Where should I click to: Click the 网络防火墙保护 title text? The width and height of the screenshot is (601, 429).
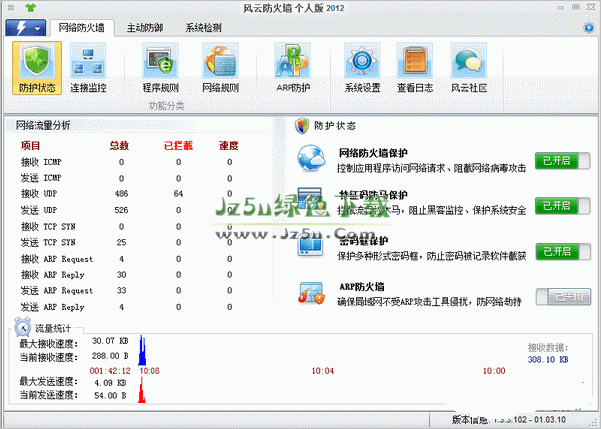point(373,153)
